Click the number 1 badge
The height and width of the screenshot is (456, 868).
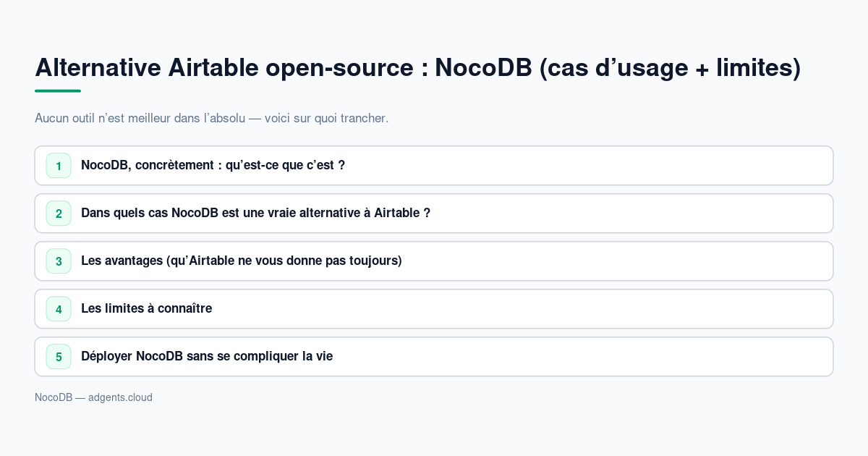tap(59, 166)
